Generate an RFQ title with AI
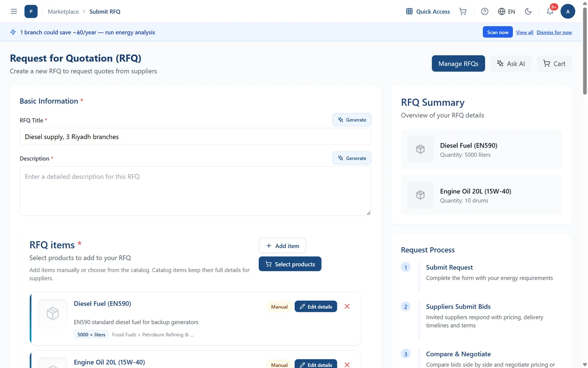Image resolution: width=588 pixels, height=368 pixels. tap(352, 120)
